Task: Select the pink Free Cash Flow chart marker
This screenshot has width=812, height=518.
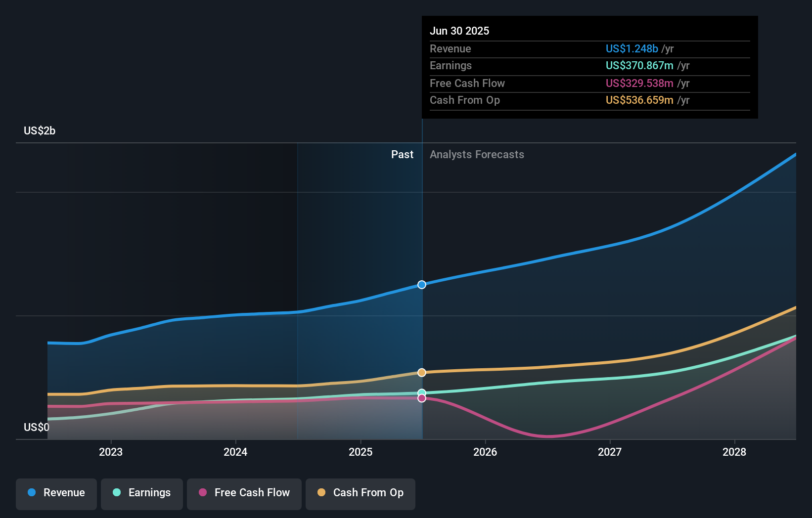Action: 421,398
